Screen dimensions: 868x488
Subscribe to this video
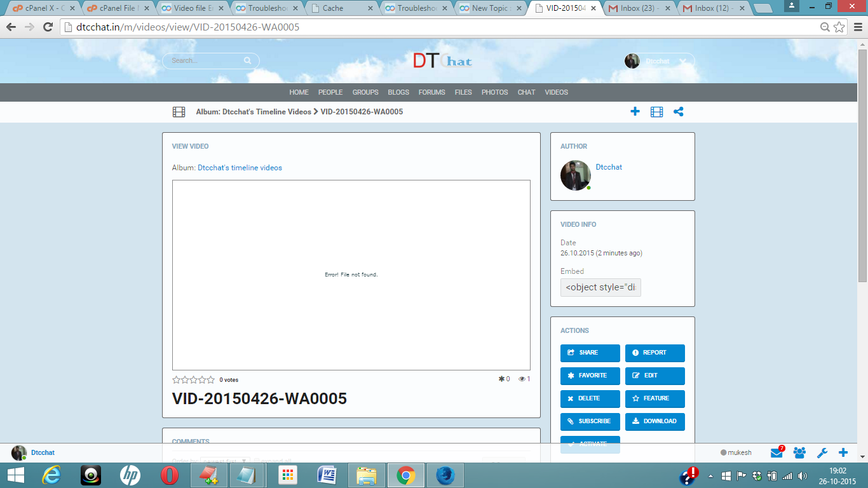point(590,421)
